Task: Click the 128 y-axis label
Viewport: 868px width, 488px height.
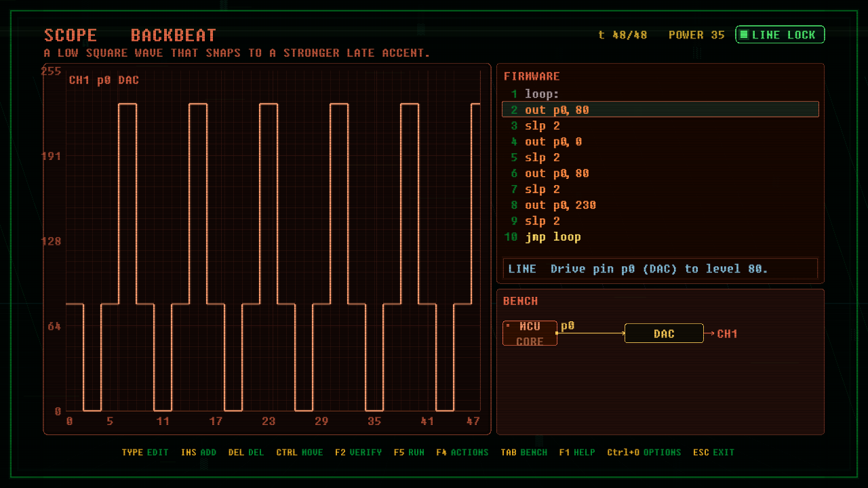Action: click(52, 241)
